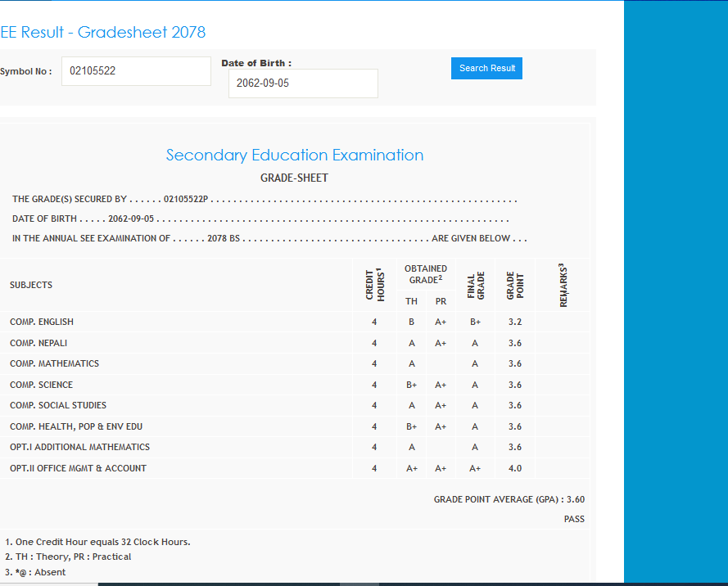The width and height of the screenshot is (728, 586).
Task: Click the REMARKS column header
Action: tap(563, 285)
